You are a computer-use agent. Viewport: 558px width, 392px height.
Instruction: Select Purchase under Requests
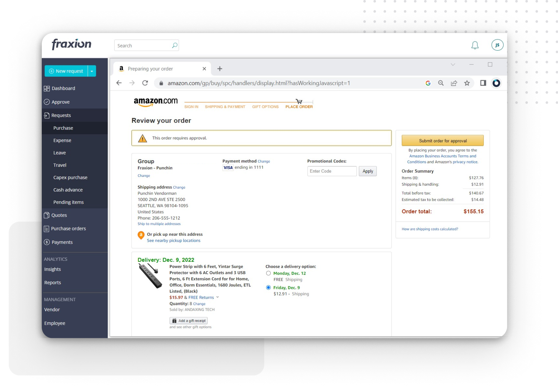coord(63,128)
